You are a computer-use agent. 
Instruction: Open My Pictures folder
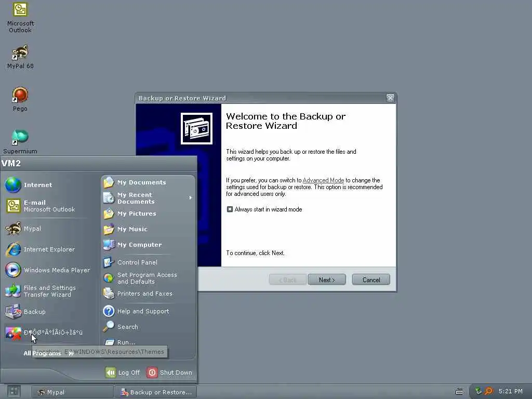point(148,214)
